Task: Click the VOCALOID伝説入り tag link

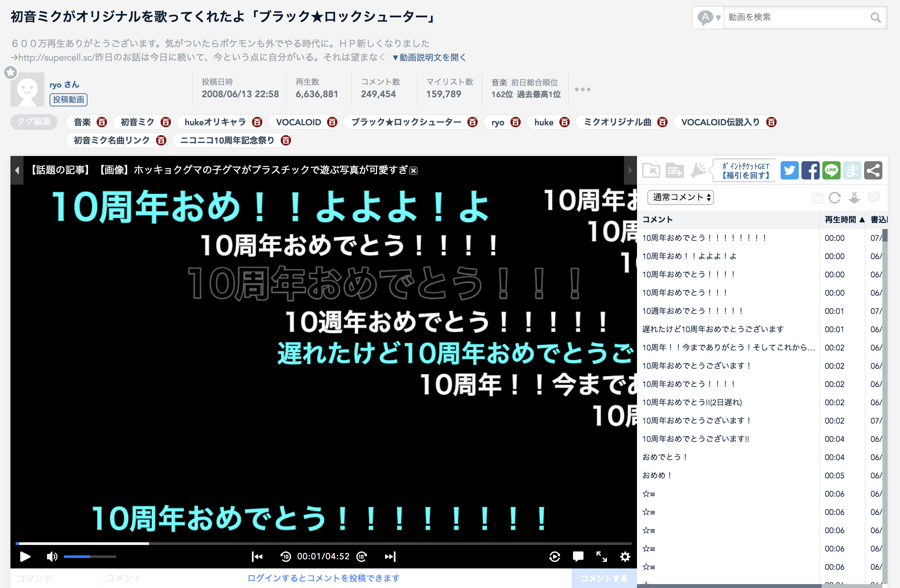Action: point(720,122)
